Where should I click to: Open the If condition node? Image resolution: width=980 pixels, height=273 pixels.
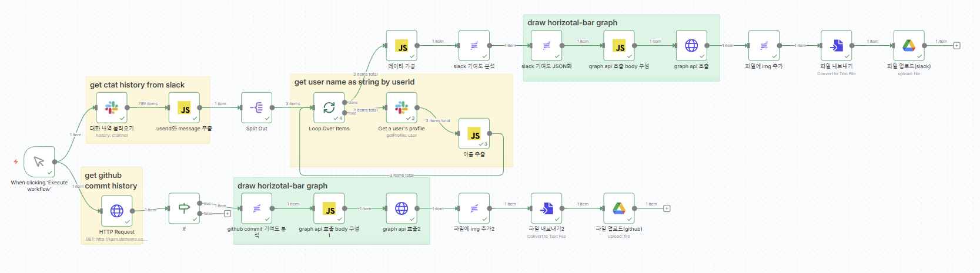click(184, 208)
